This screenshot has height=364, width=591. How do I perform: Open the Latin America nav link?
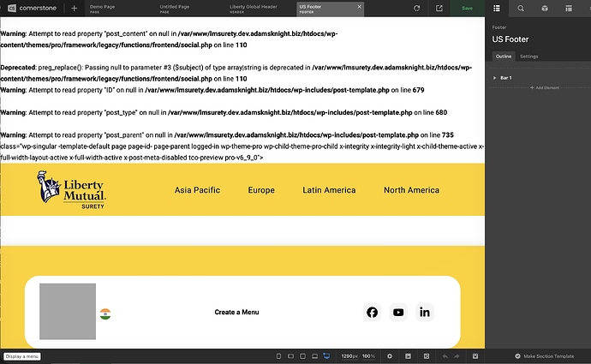tap(329, 190)
